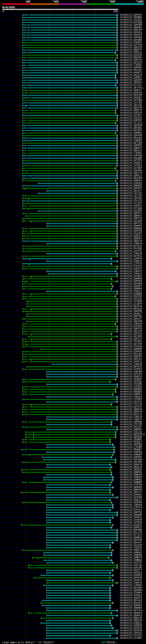146x644 pixels.
Task: Select the UniRef100_A7P8C9 label
Action: pyautogui.click(x=131, y=369)
